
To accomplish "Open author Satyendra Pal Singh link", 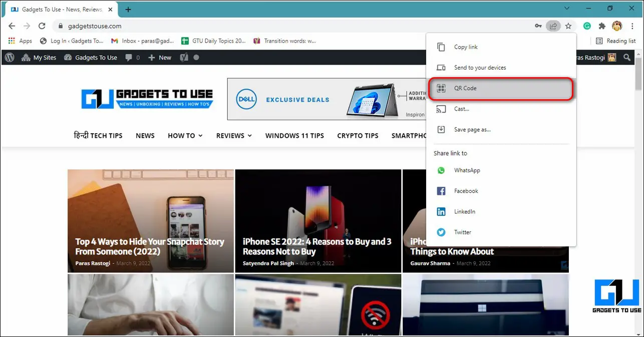I will click(268, 263).
